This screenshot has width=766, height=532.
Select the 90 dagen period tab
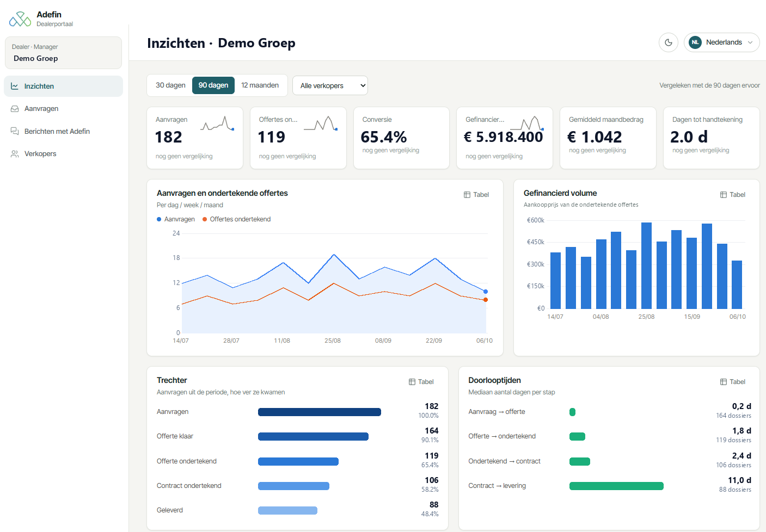pyautogui.click(x=213, y=85)
